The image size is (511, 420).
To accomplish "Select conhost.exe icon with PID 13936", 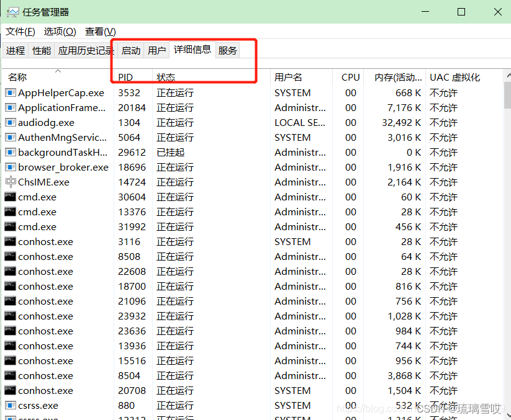I will tap(10, 346).
